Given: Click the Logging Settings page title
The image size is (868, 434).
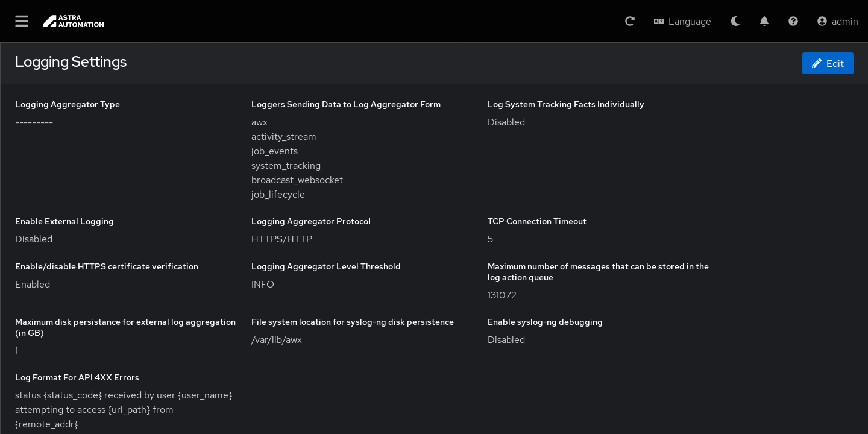Looking at the screenshot, I should click(x=71, y=61).
